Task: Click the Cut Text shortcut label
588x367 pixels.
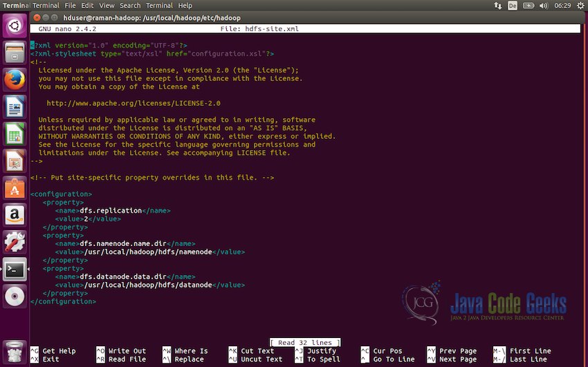Action: [x=257, y=351]
